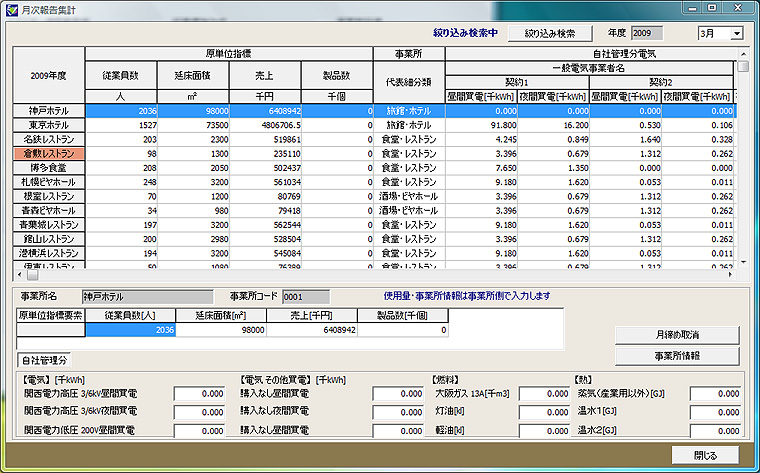Click 従業員数[人] value 2036 in lower grid
This screenshot has width=760, height=473.
130,330
